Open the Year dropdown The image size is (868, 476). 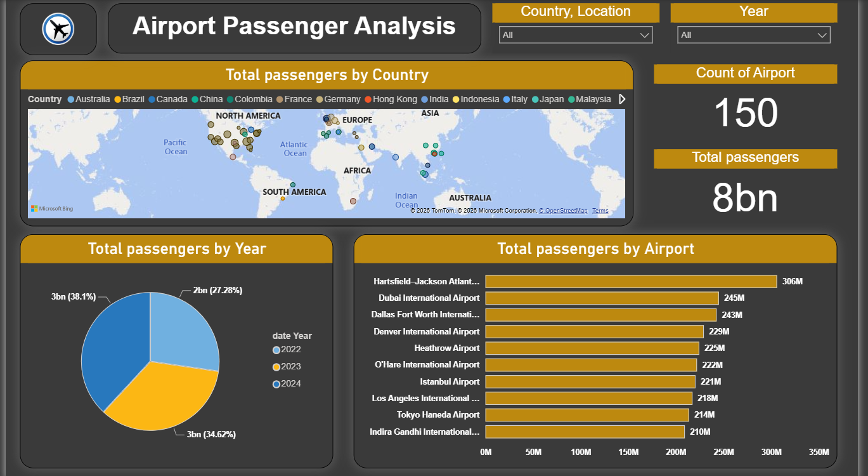point(754,35)
